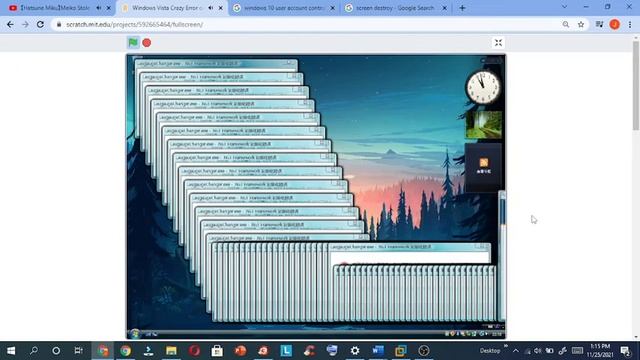The height and width of the screenshot is (360, 640).
Task: Open the tab search dropdown
Action: pyautogui.click(x=564, y=7)
